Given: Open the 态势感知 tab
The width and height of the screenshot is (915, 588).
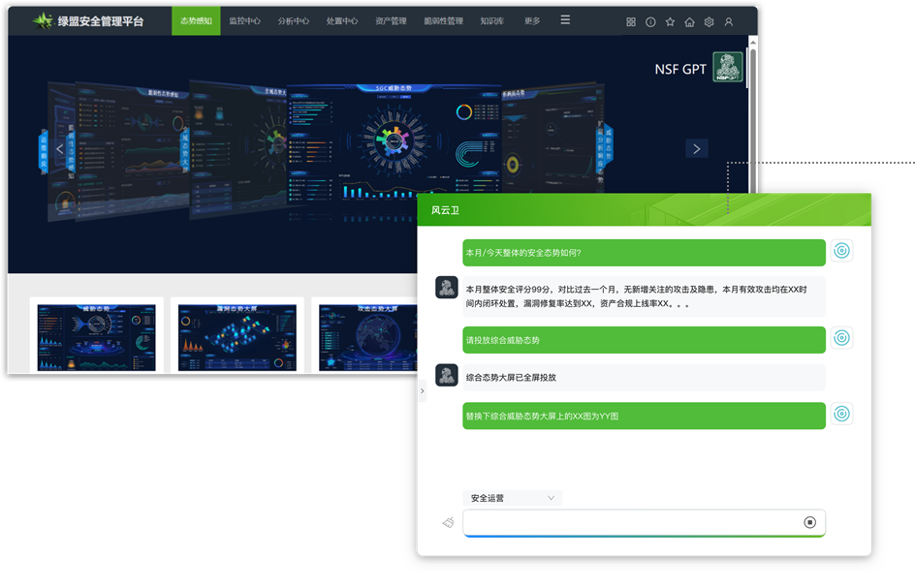Looking at the screenshot, I should point(196,21).
